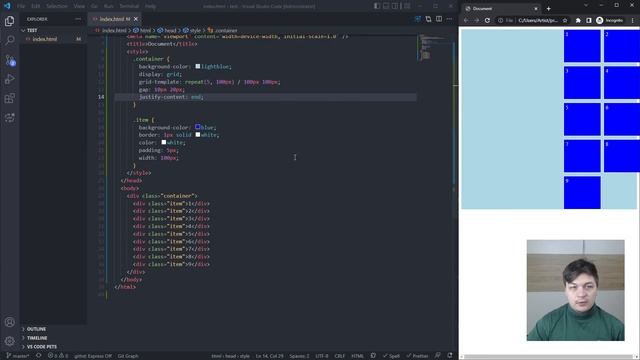Click the CRLF end-of-line status item

(x=340, y=356)
